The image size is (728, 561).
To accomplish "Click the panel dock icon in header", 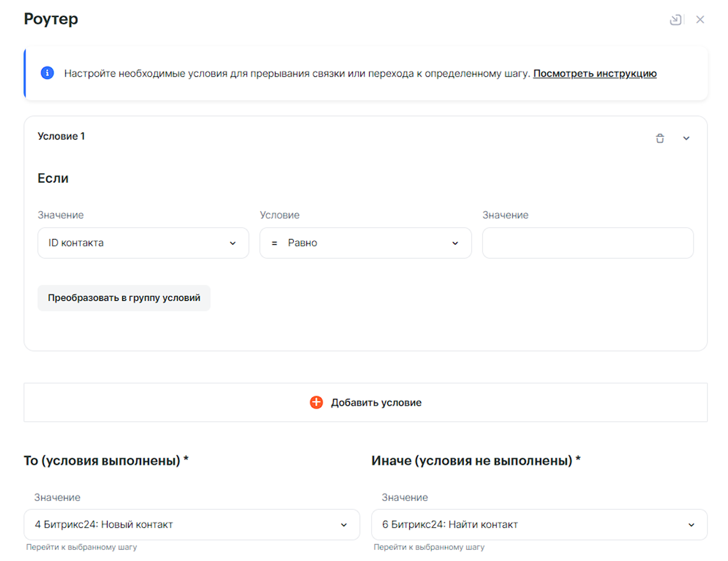I will point(675,20).
